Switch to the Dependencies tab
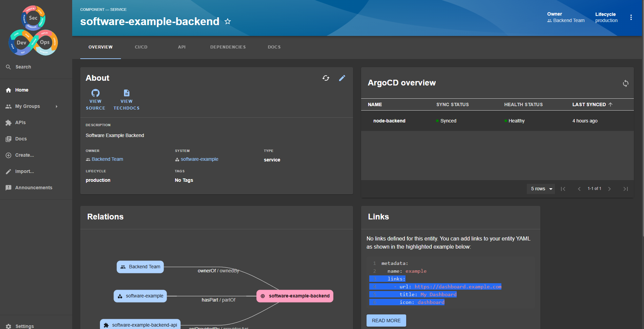This screenshot has height=329, width=644. [x=228, y=47]
